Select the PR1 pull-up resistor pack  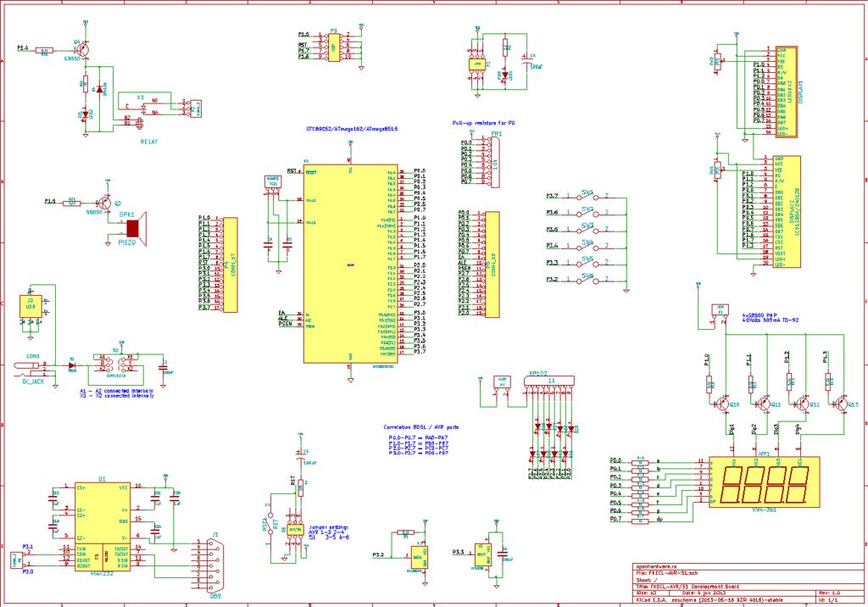(494, 162)
